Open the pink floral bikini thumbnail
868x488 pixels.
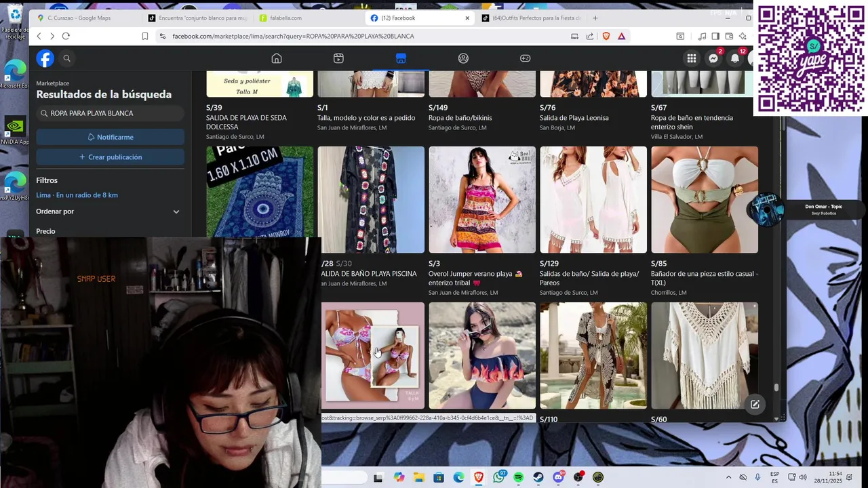tap(373, 356)
